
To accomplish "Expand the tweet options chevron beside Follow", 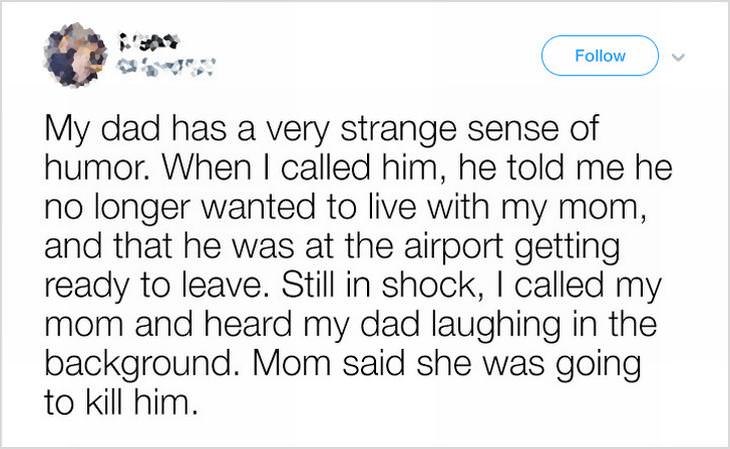I will tap(680, 57).
